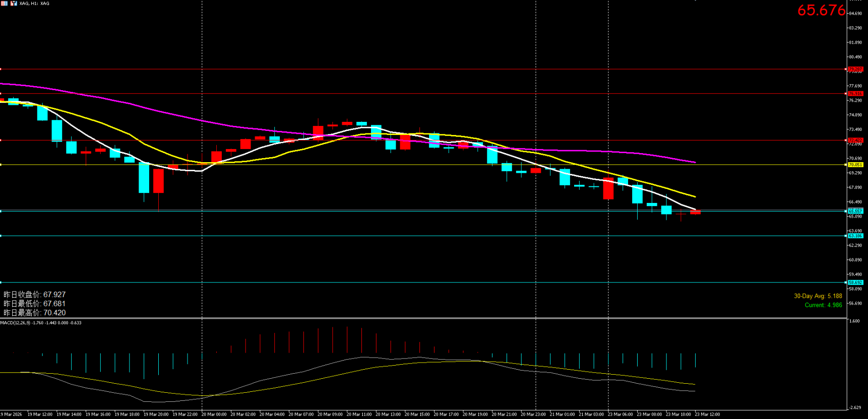Select the cyan 63.186 support level tag
Image resolution: width=868 pixels, height=419 pixels.
pos(855,236)
